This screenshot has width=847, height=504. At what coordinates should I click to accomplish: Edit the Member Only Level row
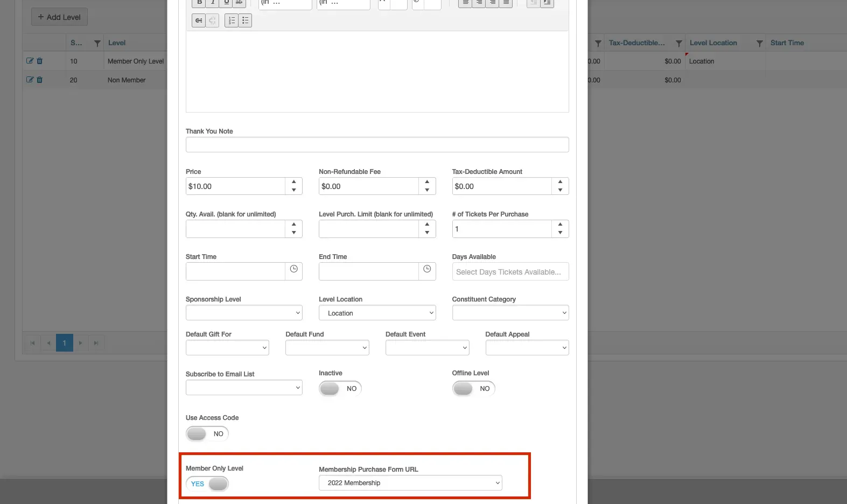pyautogui.click(x=30, y=61)
